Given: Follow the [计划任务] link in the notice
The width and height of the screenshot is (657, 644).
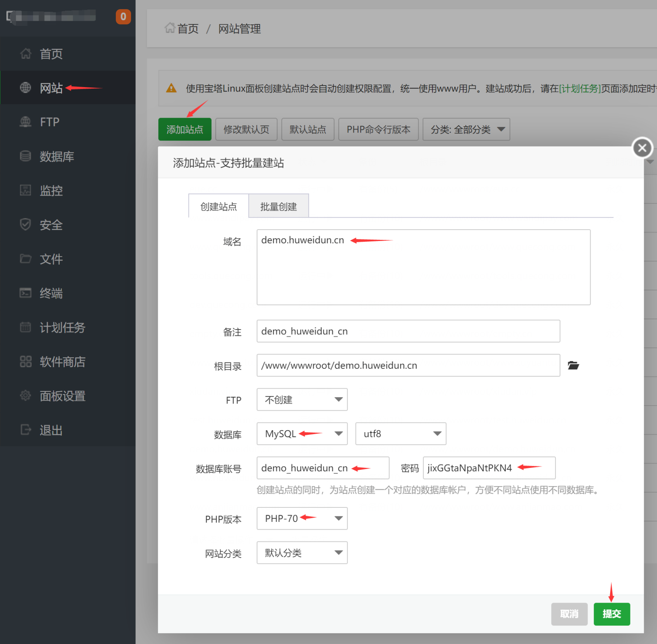Looking at the screenshot, I should [x=580, y=89].
